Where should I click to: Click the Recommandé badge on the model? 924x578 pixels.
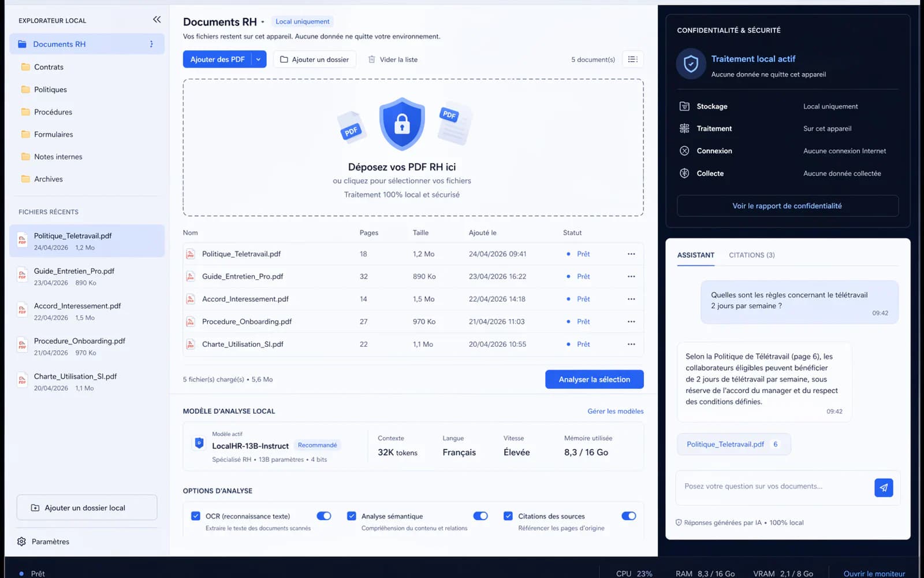(x=317, y=445)
